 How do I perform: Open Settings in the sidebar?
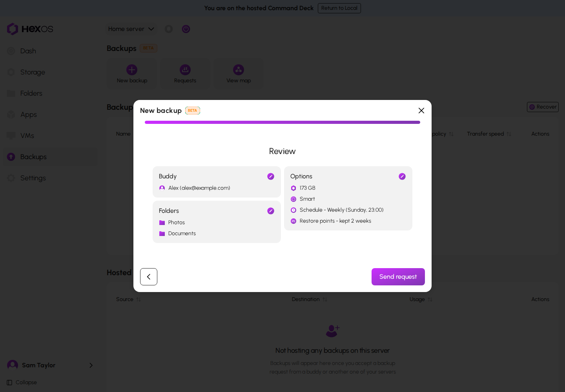click(x=50, y=178)
